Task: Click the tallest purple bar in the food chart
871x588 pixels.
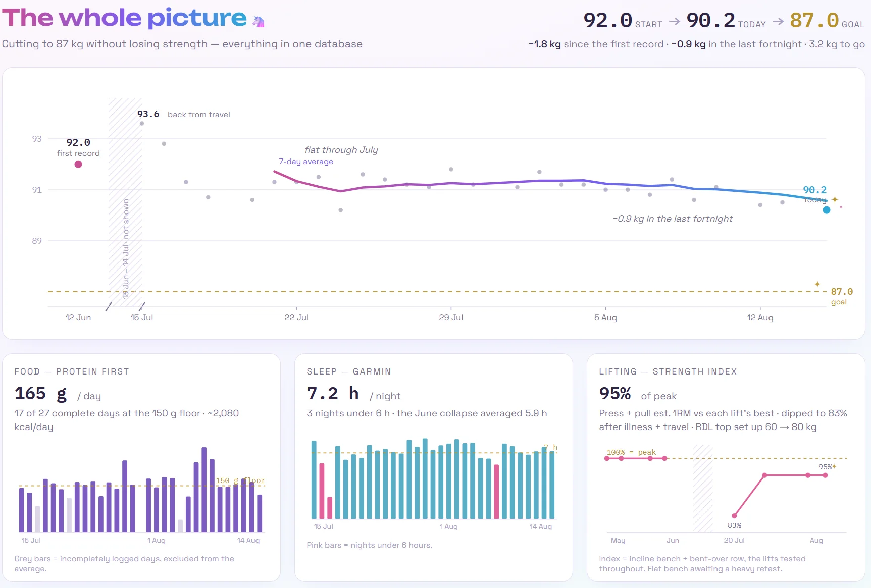Action: (204, 490)
